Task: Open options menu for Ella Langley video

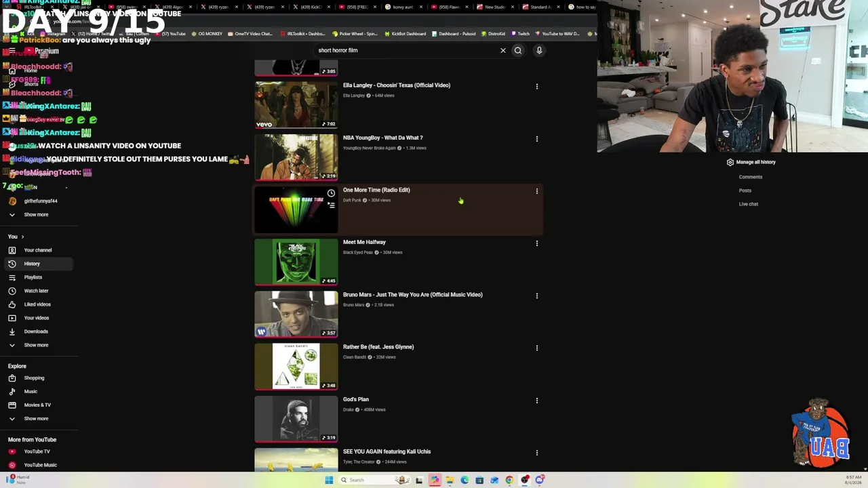Action: (537, 86)
